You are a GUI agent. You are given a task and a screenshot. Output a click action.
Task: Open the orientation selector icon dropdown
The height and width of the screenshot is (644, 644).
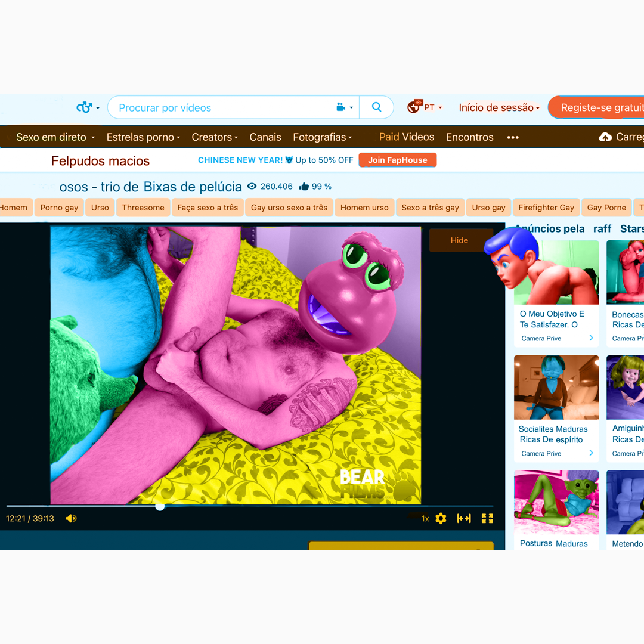88,107
